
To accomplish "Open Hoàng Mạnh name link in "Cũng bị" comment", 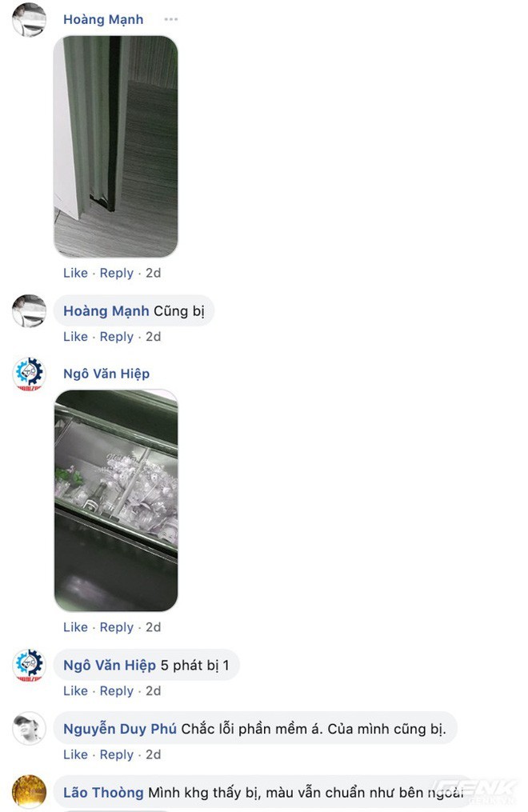I will click(106, 310).
